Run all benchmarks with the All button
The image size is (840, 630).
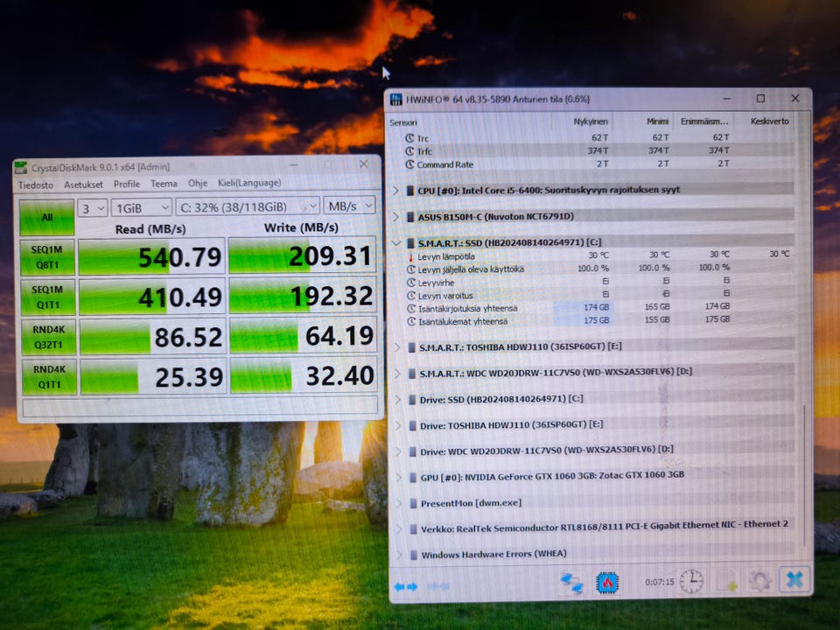click(x=46, y=218)
